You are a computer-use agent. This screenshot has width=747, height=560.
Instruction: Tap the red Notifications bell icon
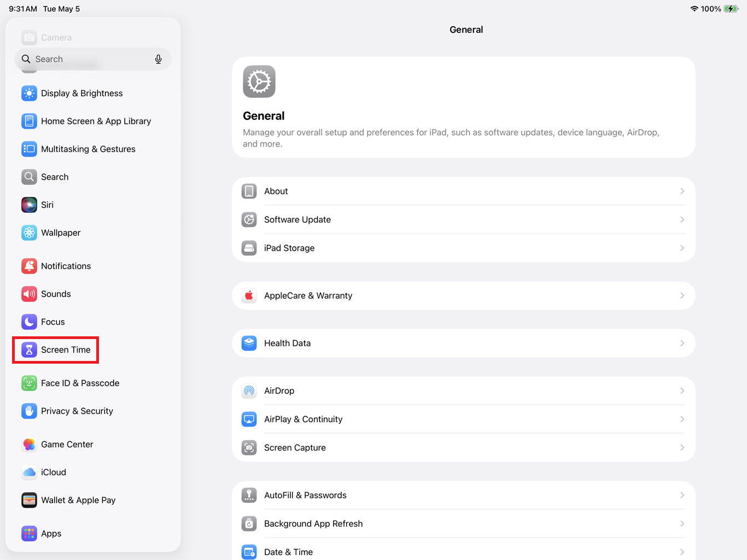(29, 266)
